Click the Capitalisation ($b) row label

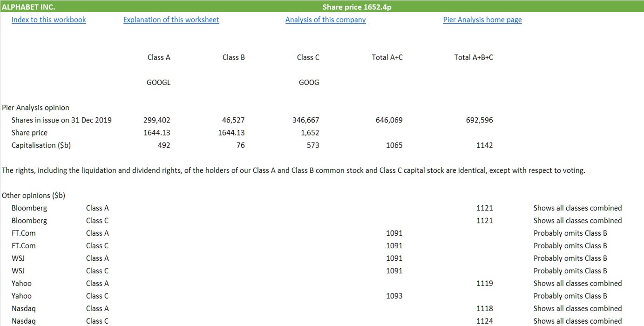[41, 145]
